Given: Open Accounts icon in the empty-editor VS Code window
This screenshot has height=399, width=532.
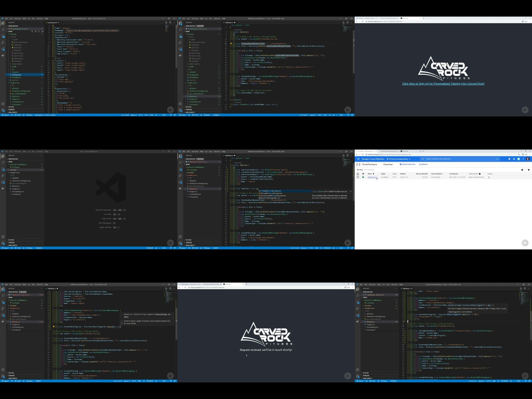Looking at the screenshot, I should click(3, 237).
